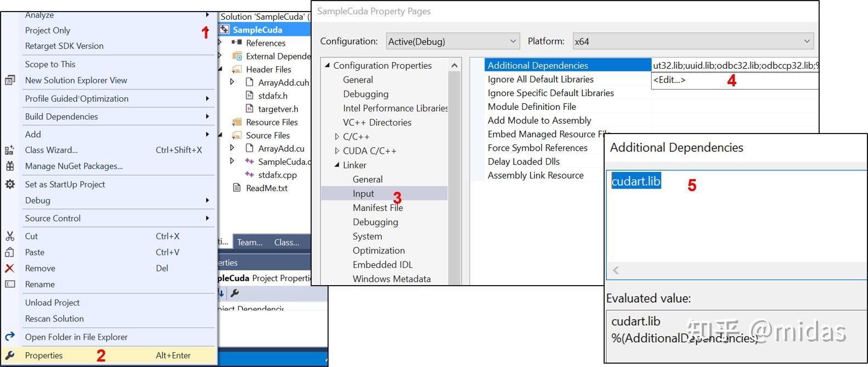Expand the CUDA C/C++ tree node
The image size is (868, 367).
pos(337,151)
